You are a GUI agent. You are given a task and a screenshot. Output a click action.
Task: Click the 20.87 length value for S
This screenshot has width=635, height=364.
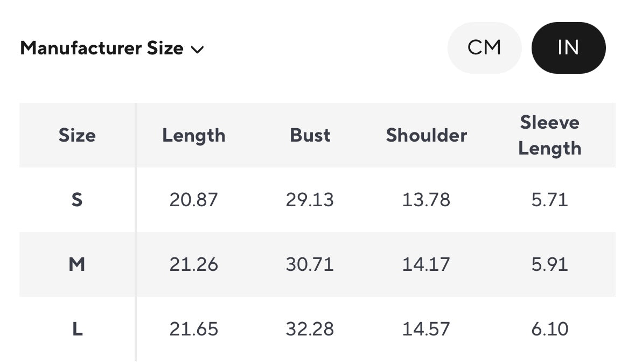(x=194, y=200)
